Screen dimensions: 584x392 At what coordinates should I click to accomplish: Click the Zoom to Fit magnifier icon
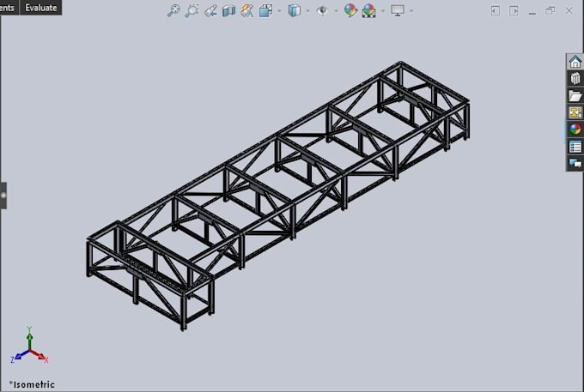pos(173,10)
